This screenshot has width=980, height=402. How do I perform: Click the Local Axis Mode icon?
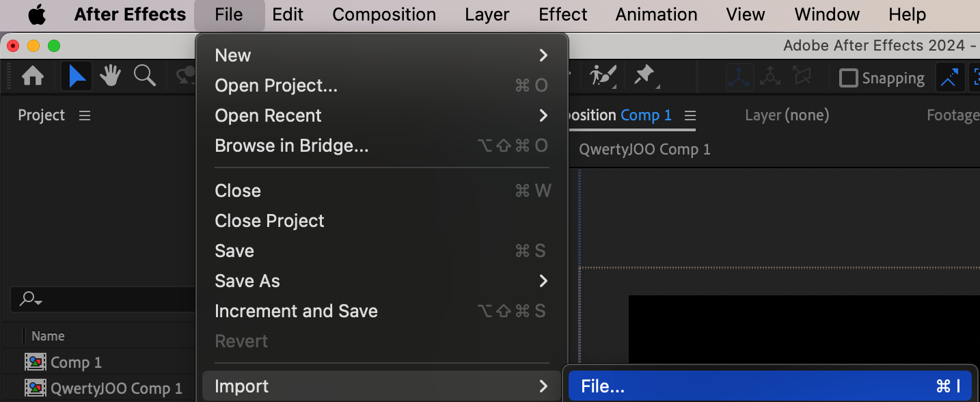(x=739, y=77)
